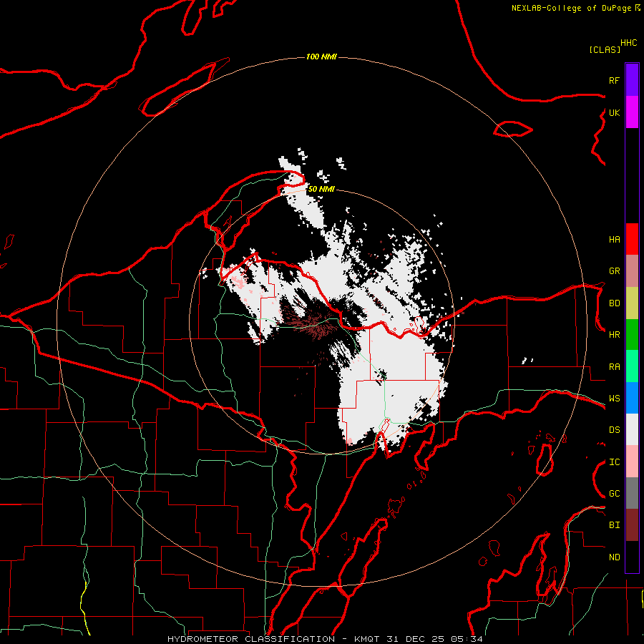Click the BI legend label
The image size is (644, 644).
(614, 525)
